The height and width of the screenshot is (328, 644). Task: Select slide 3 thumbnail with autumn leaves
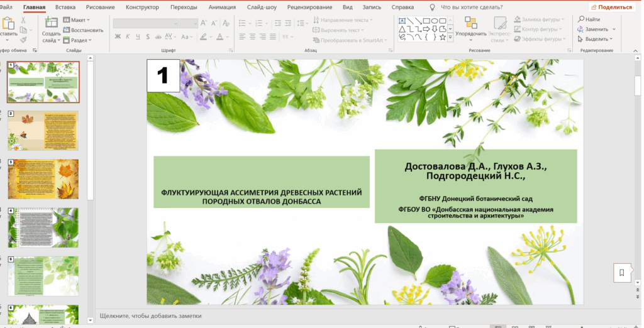click(43, 179)
